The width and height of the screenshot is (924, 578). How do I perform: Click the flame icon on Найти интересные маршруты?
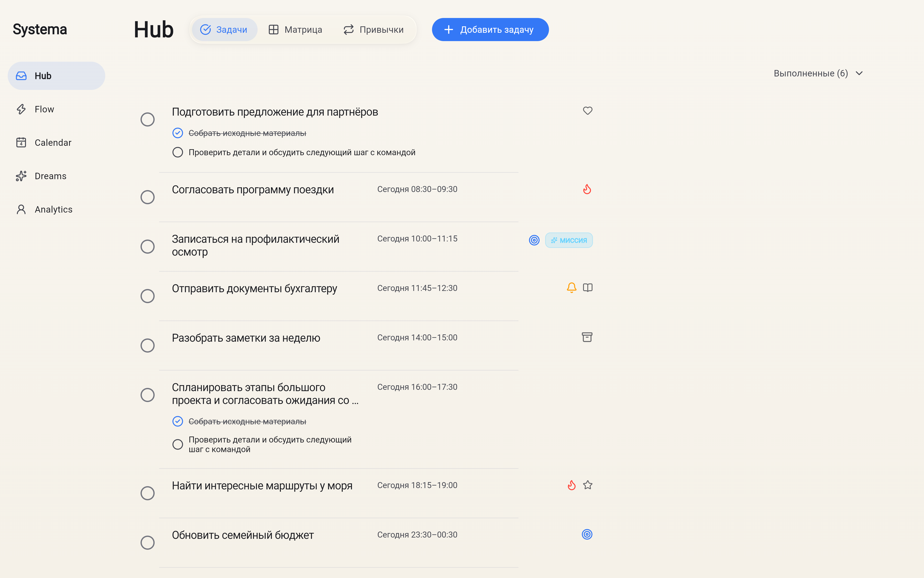coord(572,485)
